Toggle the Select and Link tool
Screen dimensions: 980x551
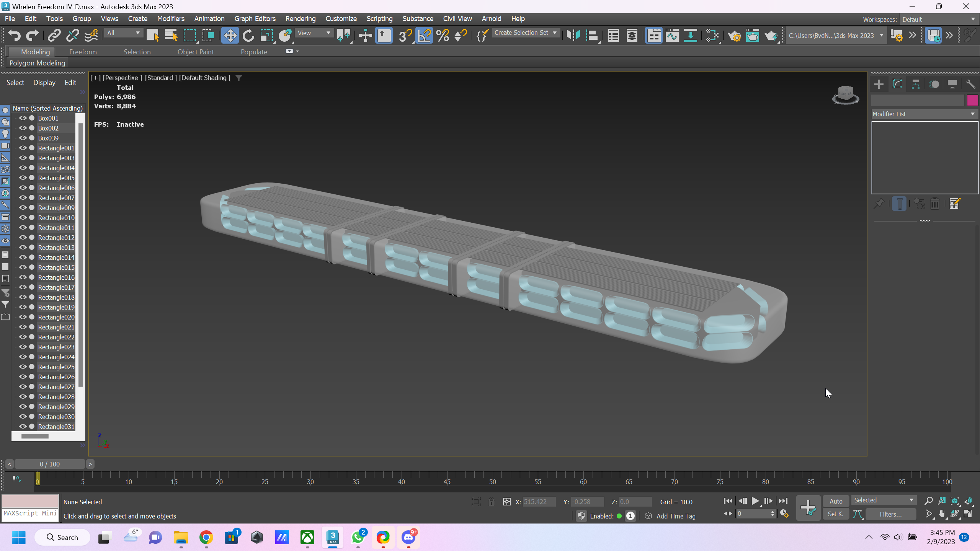pos(54,36)
